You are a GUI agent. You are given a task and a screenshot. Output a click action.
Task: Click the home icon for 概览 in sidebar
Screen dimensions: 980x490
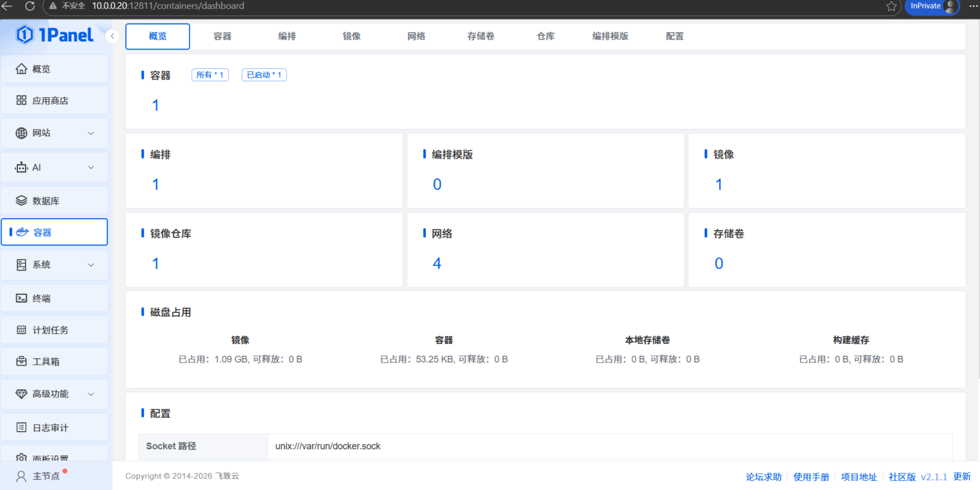point(21,69)
